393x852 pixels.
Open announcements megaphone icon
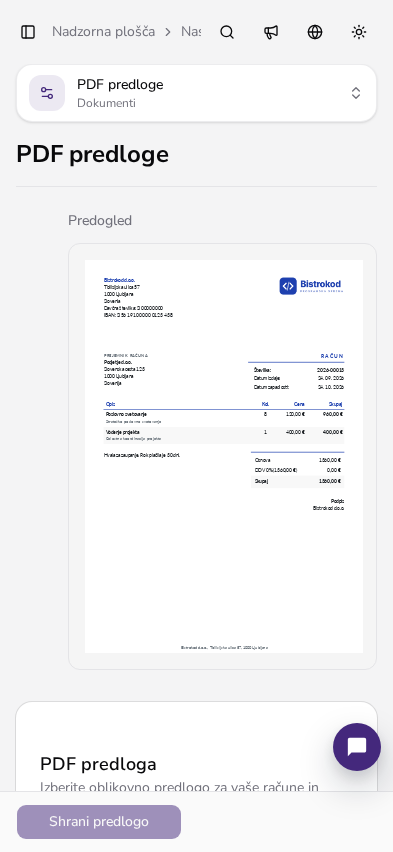point(271,32)
